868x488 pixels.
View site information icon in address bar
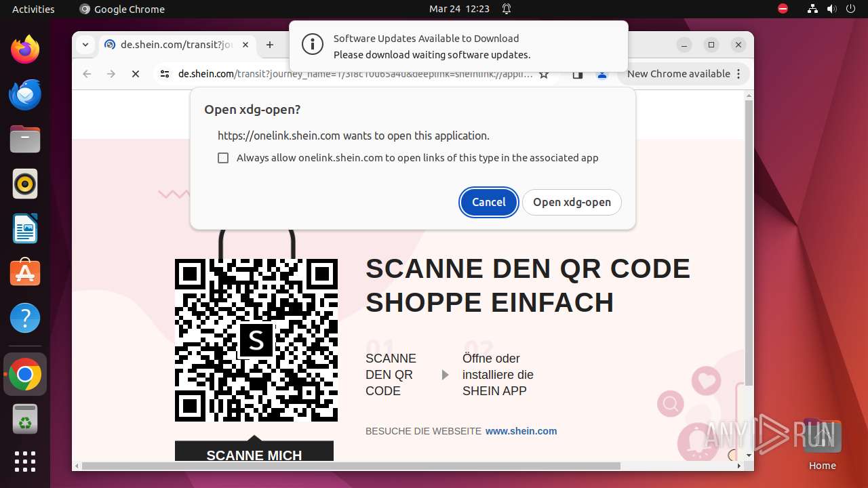coord(165,74)
